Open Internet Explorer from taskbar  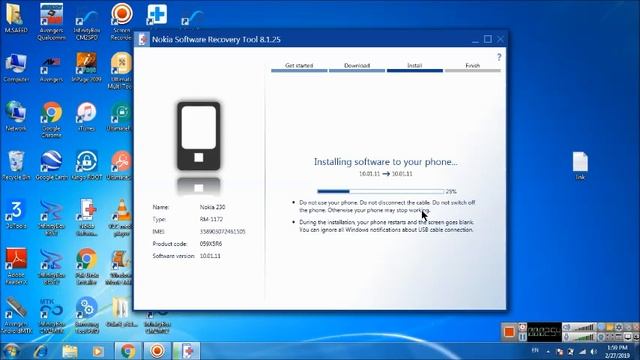(x=41, y=351)
